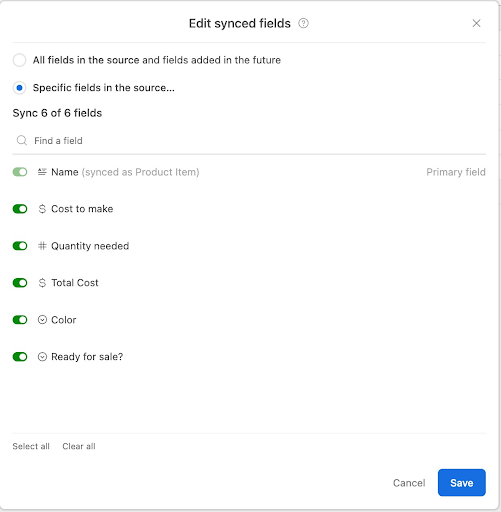Select Specific fields in the source radio
The height and width of the screenshot is (512, 501).
coord(19,88)
